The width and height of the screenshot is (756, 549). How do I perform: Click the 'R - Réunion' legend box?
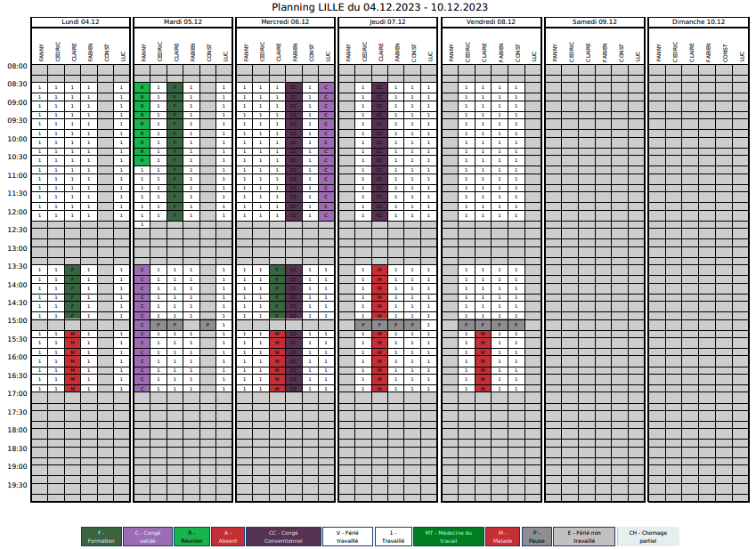click(191, 536)
